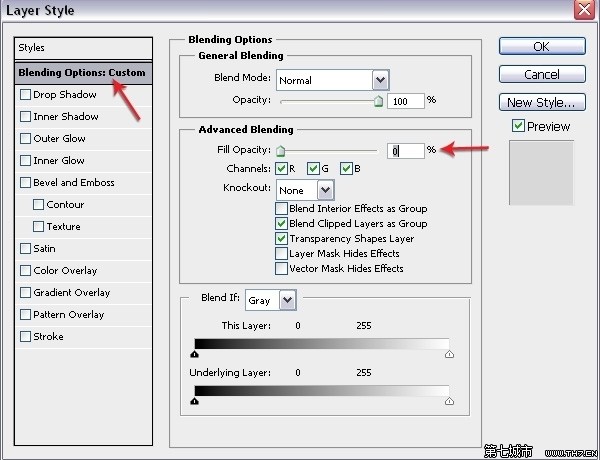
Task: Select Bevel and Emboss in styles list
Action: coord(73,183)
